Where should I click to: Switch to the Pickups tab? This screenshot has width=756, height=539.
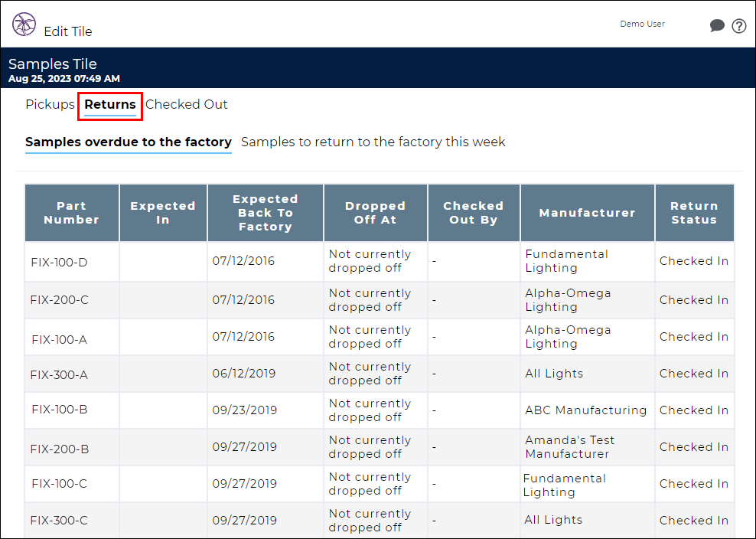pyautogui.click(x=50, y=104)
